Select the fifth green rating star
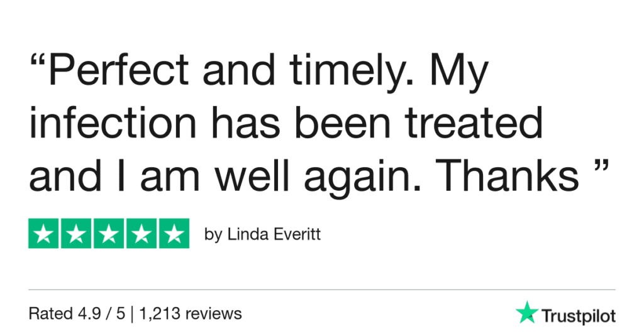Screen dimensions: 644x336 pyautogui.click(x=173, y=234)
